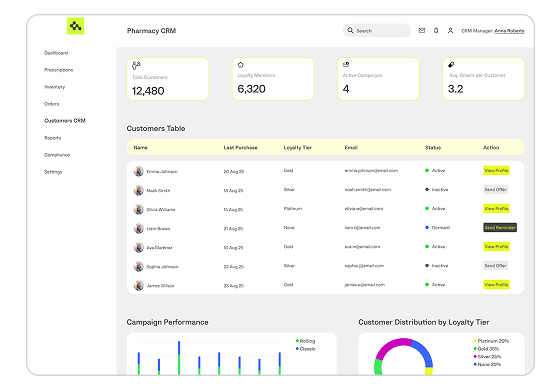Click the Search input field
This screenshot has width=560, height=390.
pos(377,30)
